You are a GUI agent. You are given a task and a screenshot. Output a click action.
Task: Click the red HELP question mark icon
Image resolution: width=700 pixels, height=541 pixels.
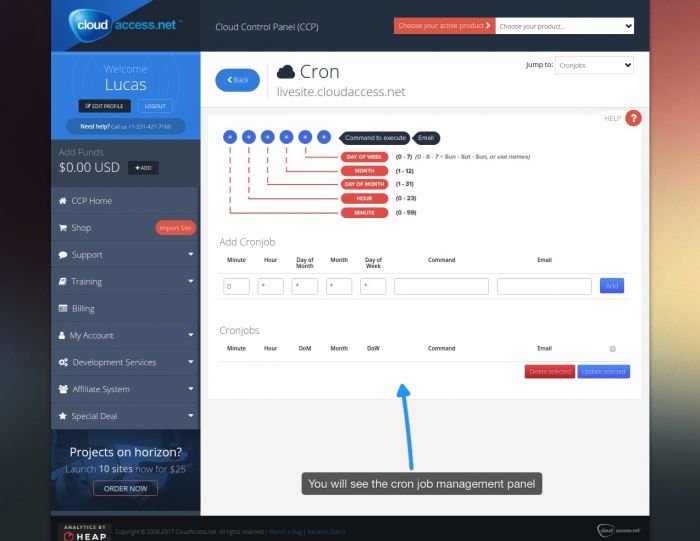[x=633, y=118]
